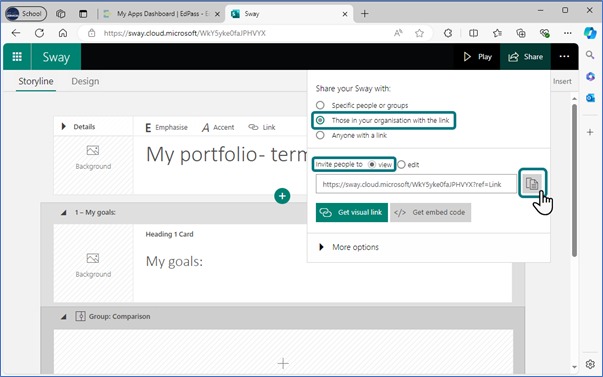The image size is (603, 377).
Task: Add content with the green plus button
Action: [282, 196]
